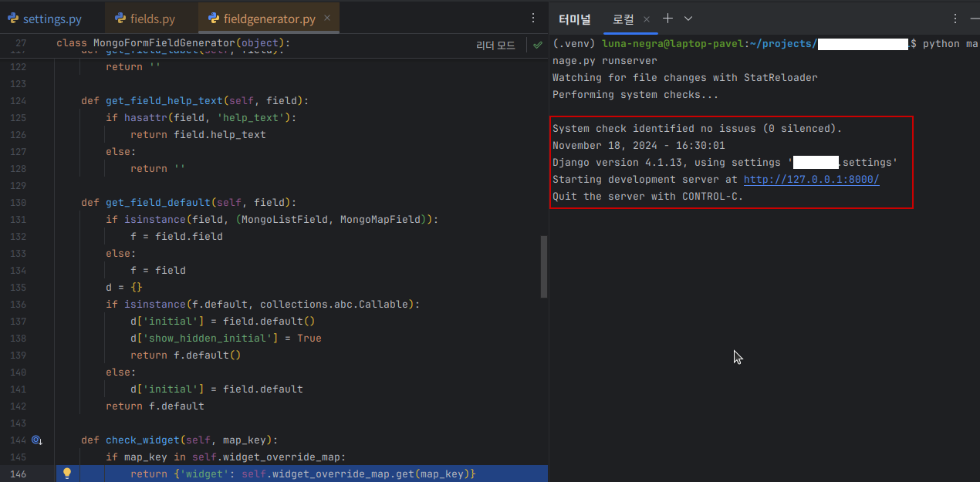Click the green checkmark inspection status icon
Screen dimensions: 980x482
coord(537,46)
